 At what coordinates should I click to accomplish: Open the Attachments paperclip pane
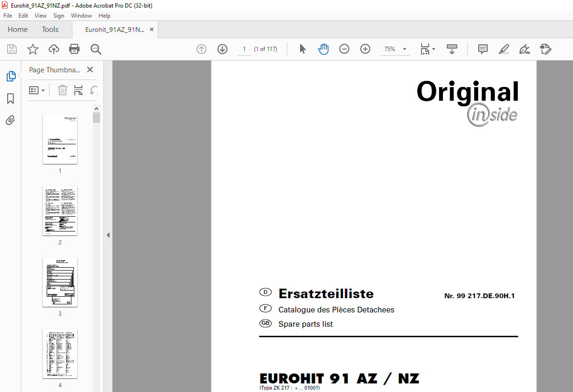(10, 120)
